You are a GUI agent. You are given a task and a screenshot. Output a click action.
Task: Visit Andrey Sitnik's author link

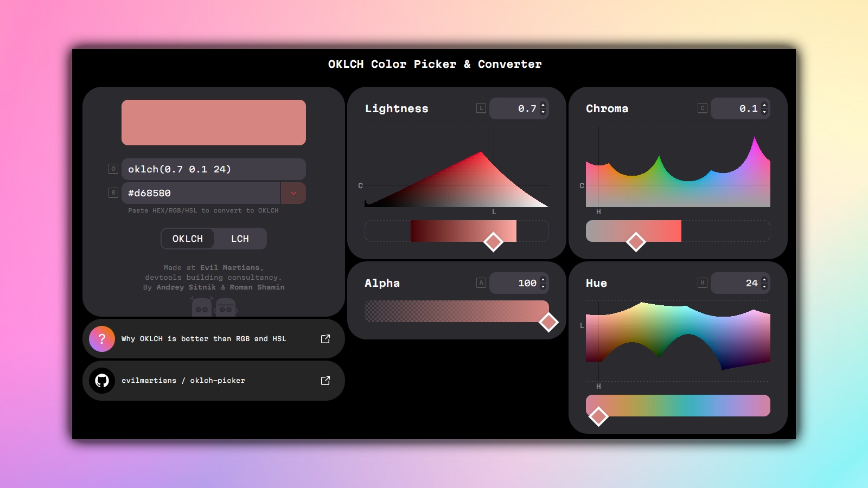click(186, 287)
